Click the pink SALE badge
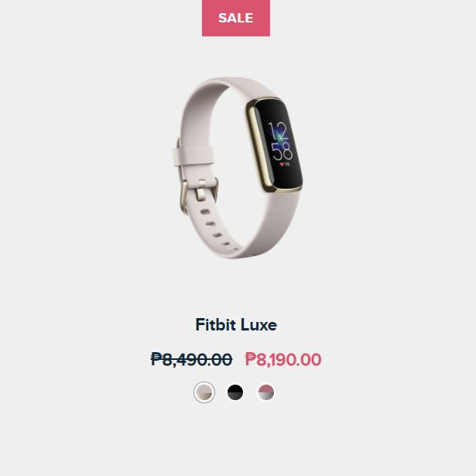The height and width of the screenshot is (476, 476). click(236, 18)
